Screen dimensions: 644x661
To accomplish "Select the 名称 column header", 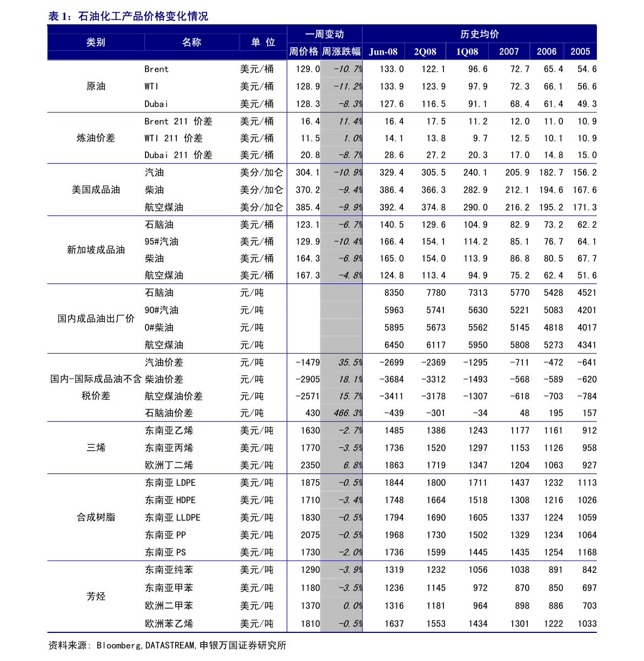I will point(191,42).
